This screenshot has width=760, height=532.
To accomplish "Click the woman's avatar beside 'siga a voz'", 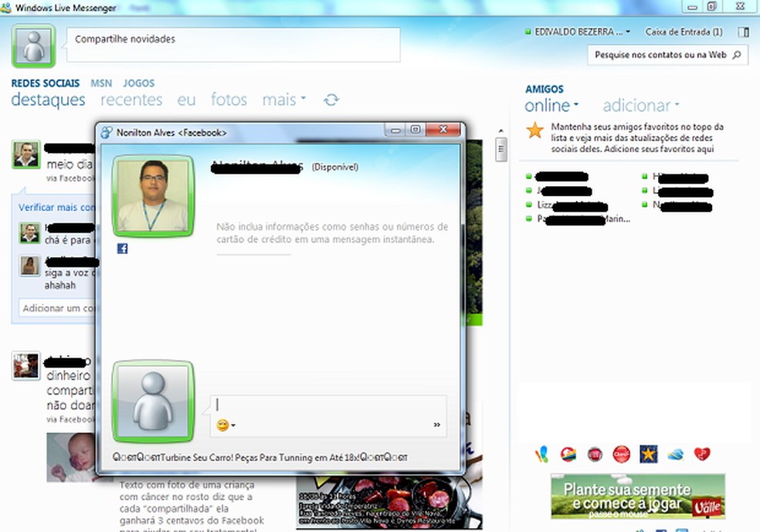I will click(29, 266).
